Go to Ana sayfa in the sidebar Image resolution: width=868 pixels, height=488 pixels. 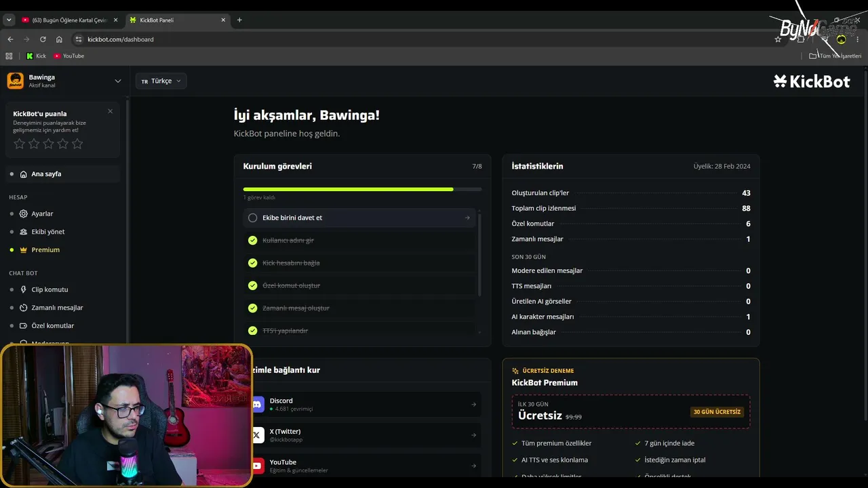pyautogui.click(x=63, y=174)
